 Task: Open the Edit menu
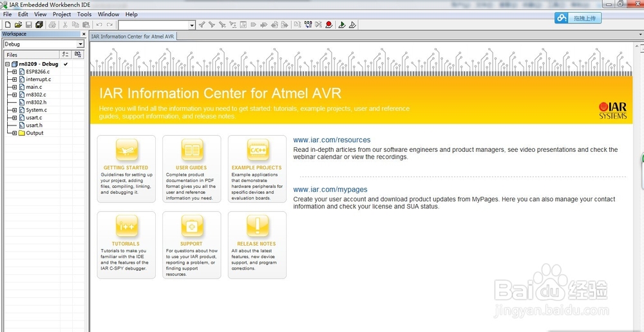pyautogui.click(x=23, y=14)
